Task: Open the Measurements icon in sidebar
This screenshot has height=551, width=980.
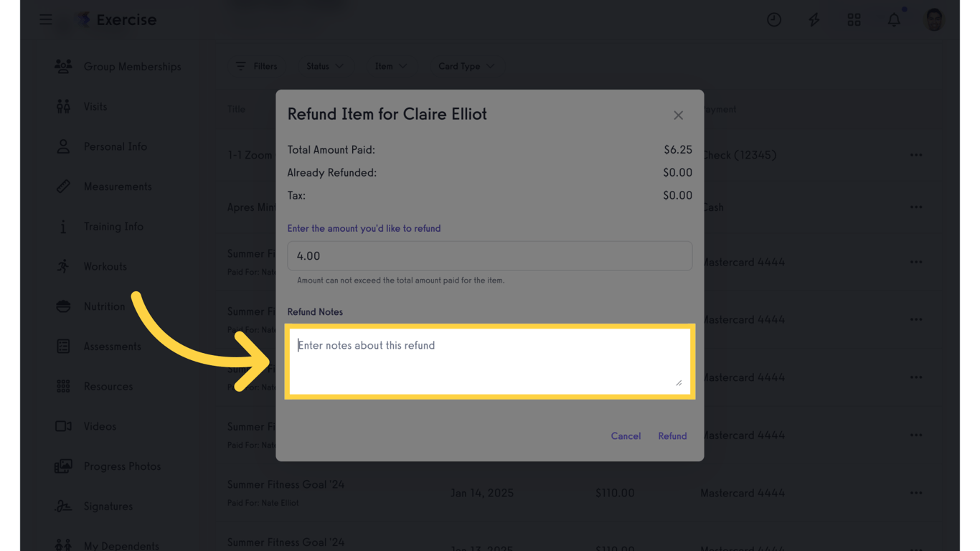Action: click(63, 187)
